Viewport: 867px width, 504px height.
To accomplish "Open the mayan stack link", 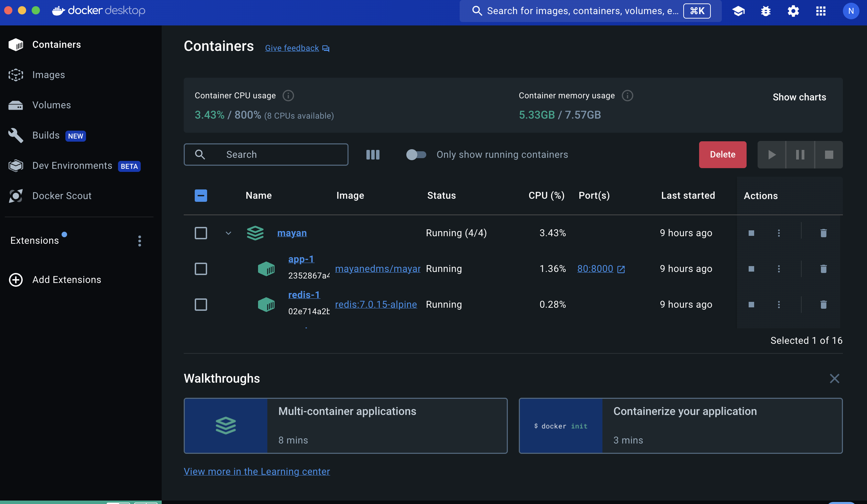I will point(292,233).
